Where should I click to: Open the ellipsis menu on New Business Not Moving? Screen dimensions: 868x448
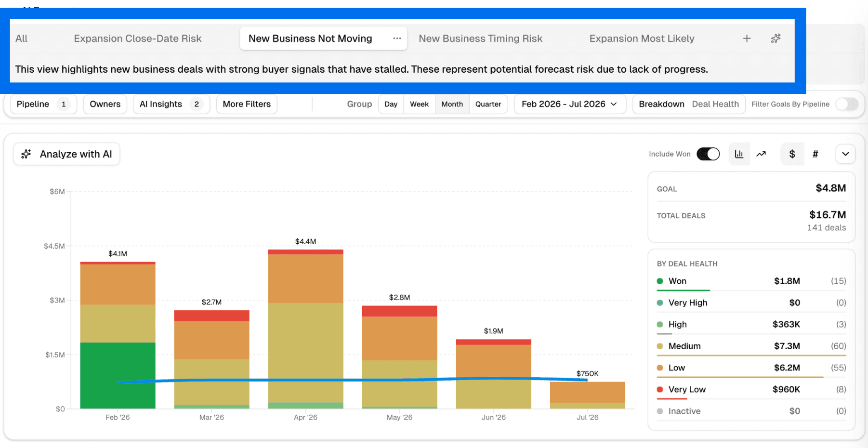(396, 38)
